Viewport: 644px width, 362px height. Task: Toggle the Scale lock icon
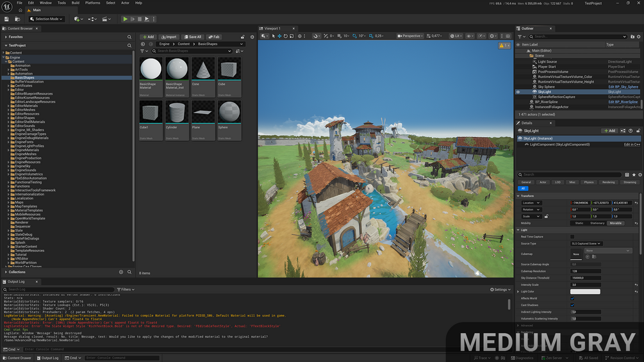(x=546, y=217)
